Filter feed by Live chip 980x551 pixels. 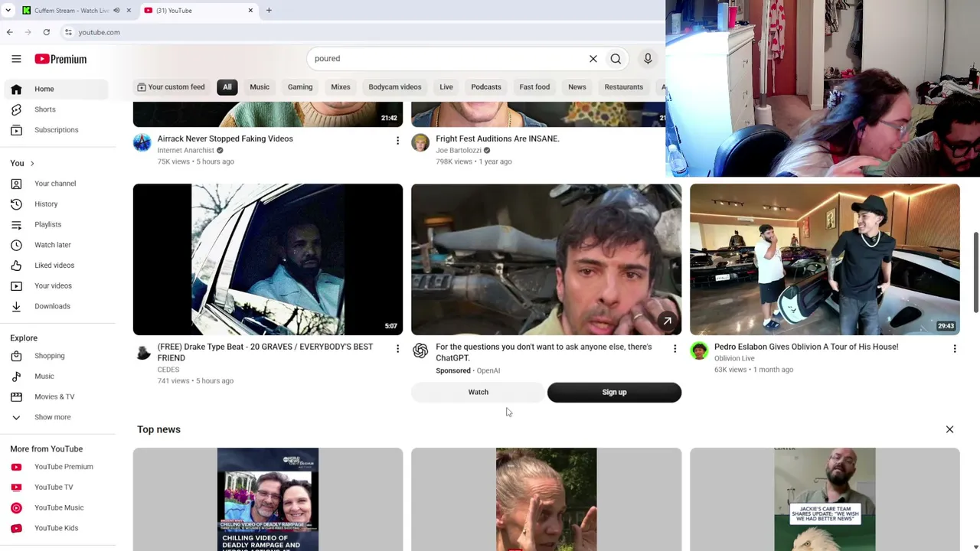[x=446, y=87]
